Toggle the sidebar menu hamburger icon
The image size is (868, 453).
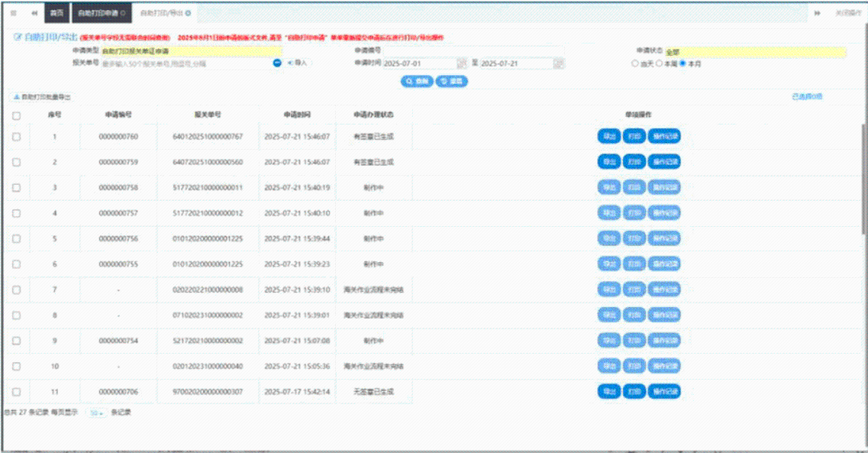click(13, 13)
